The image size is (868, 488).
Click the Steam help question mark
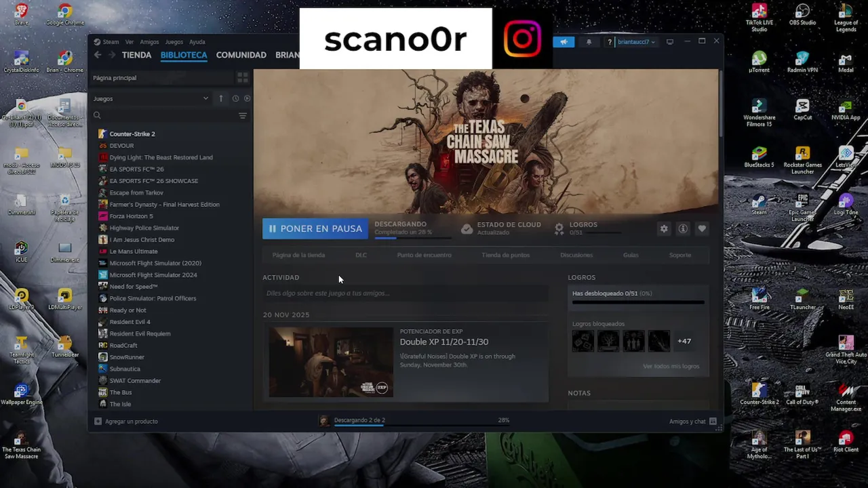(x=610, y=42)
